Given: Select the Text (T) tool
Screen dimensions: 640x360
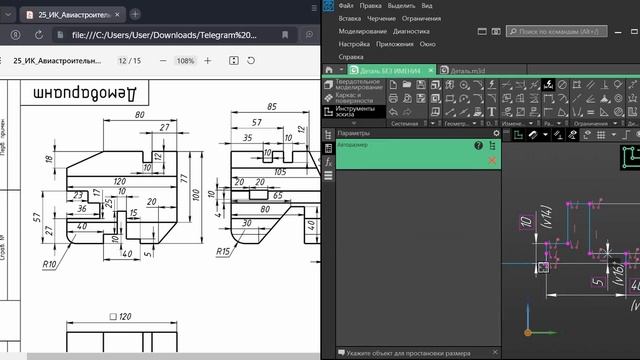Looking at the screenshot, I should pos(491,111).
